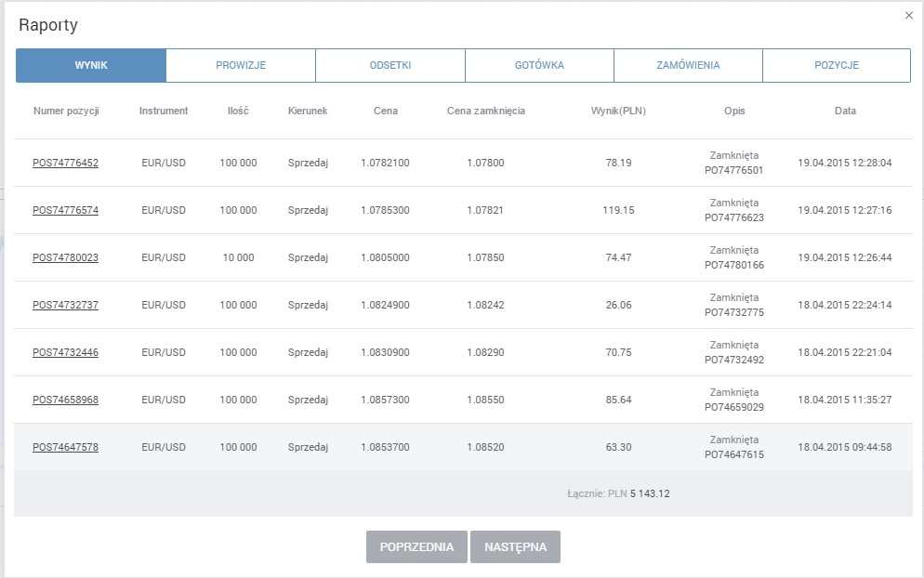Select the active Wynik tab
924x578 pixels.
(91, 66)
